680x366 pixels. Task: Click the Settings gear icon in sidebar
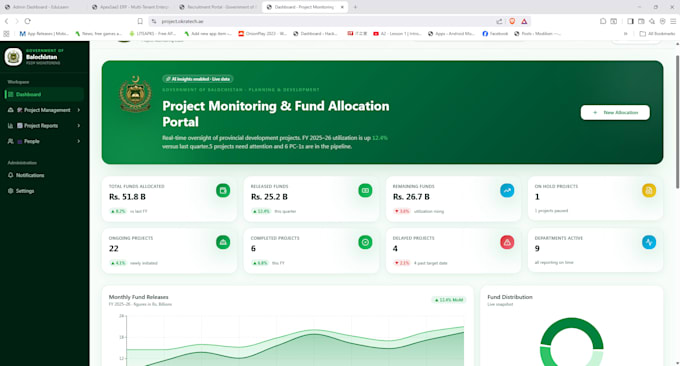pos(11,191)
